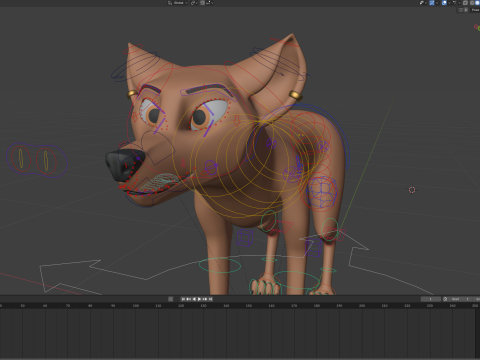The image size is (480, 360).
Task: Play animation in reverse
Action: (x=194, y=299)
